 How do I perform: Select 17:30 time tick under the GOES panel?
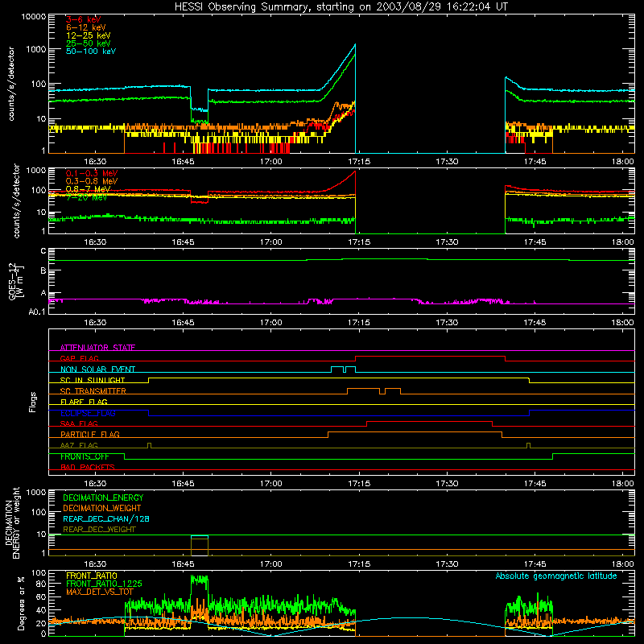click(447, 323)
